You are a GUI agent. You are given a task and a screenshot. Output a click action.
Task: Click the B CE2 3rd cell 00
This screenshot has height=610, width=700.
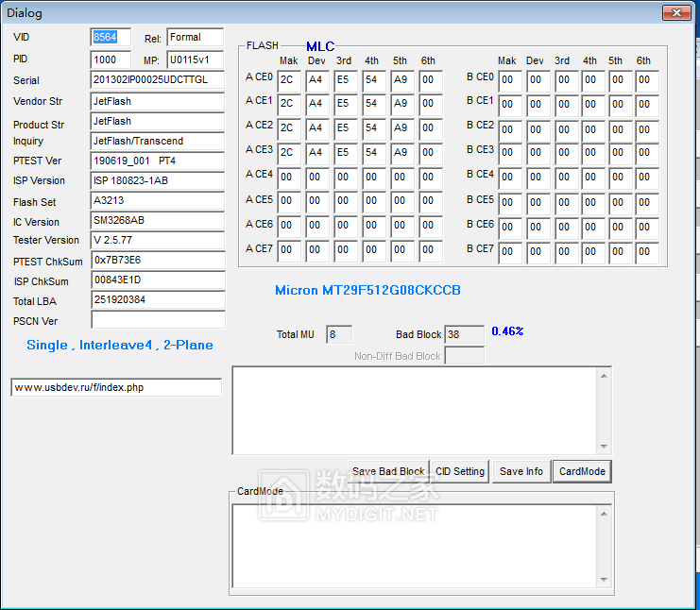567,130
